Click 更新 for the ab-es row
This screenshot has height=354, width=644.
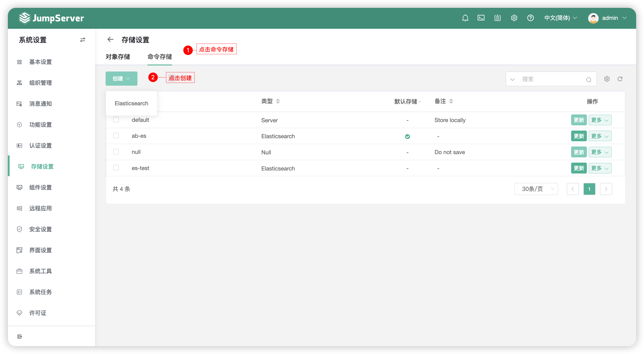click(579, 136)
